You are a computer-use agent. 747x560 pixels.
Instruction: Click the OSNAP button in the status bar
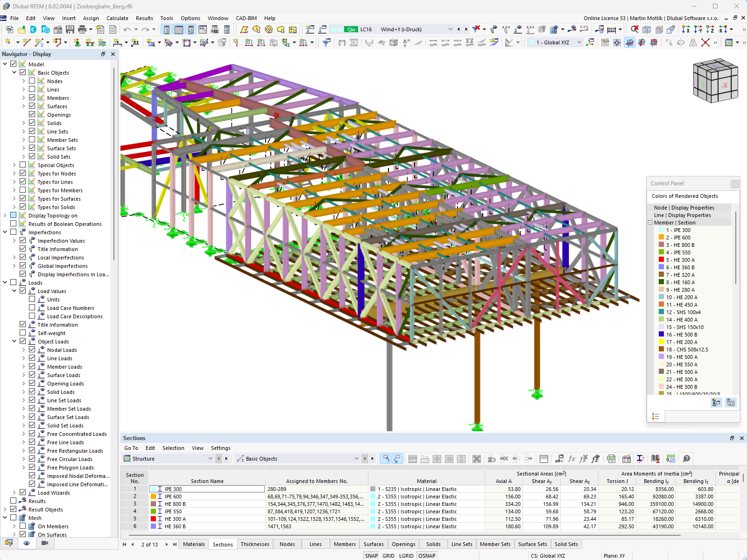[x=427, y=555]
